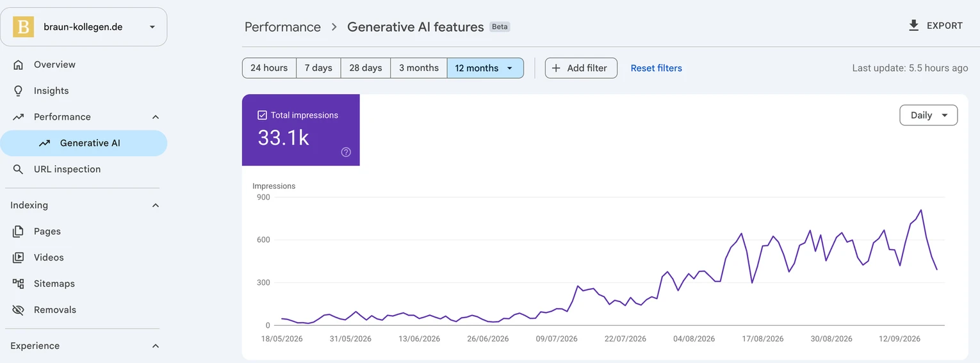
Task: Open the Daily granularity dropdown
Action: point(928,115)
